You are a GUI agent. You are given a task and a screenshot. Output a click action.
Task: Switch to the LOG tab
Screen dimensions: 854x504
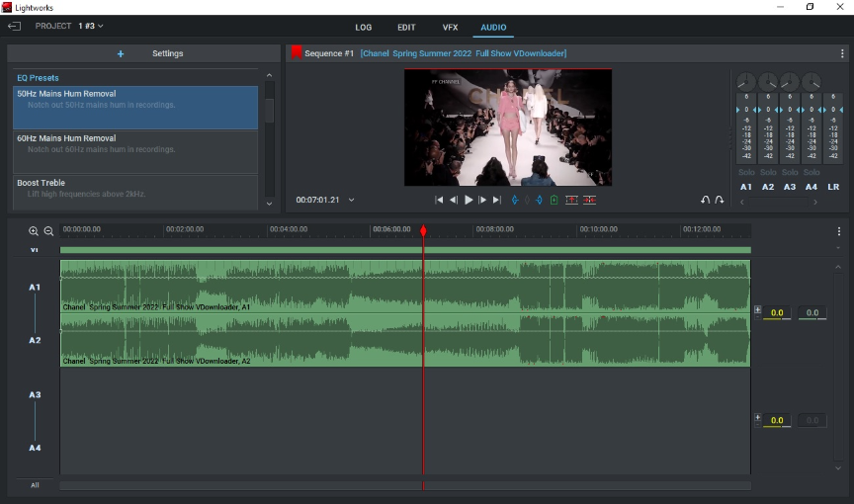tap(364, 28)
